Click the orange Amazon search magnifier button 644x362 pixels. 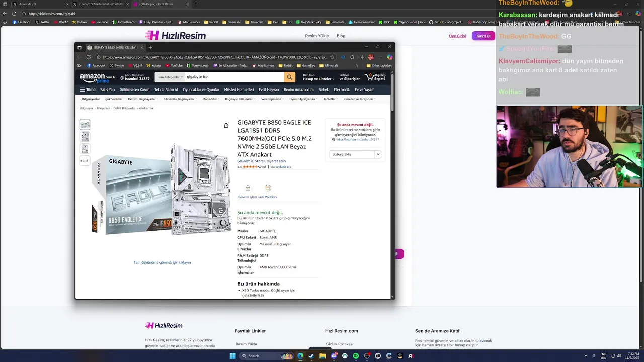(289, 77)
